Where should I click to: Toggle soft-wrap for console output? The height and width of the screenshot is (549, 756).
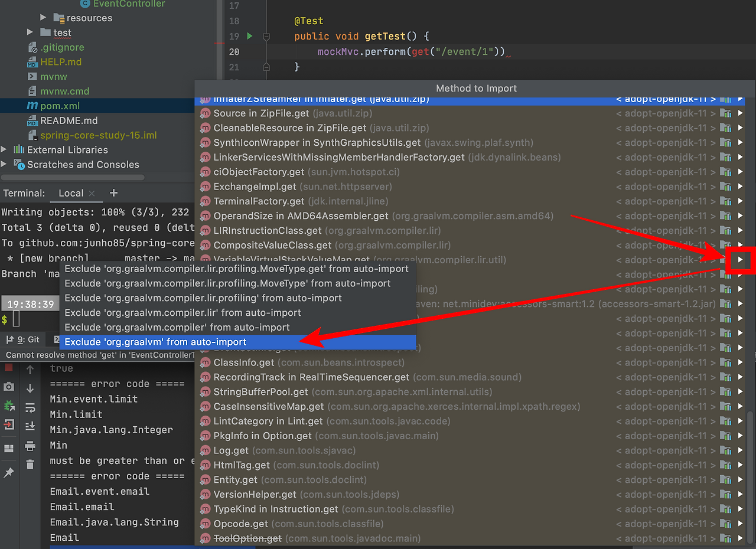(30, 406)
